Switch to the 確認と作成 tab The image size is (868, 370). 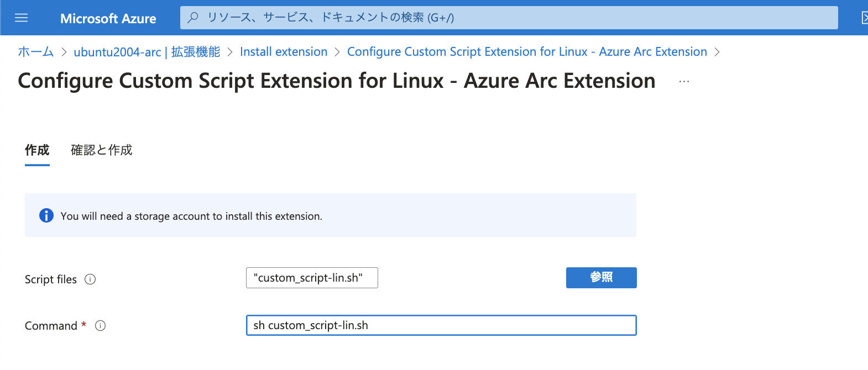102,150
